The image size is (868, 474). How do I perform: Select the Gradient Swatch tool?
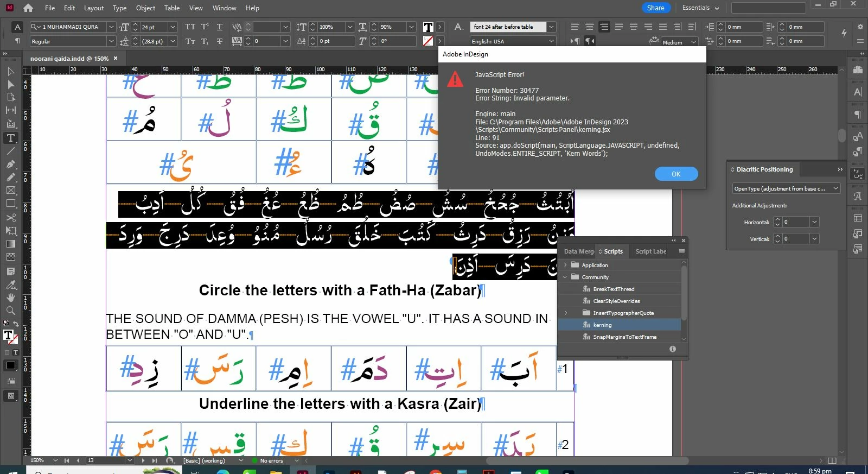10,244
